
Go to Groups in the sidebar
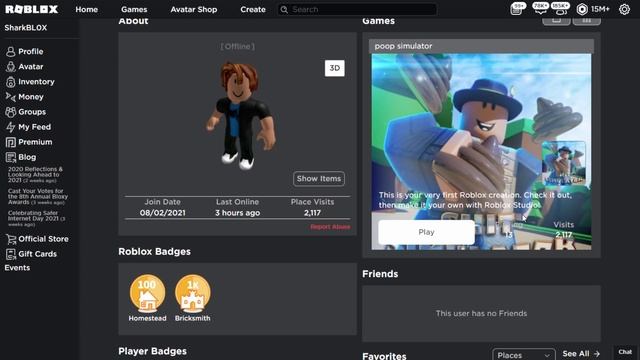[26, 112]
